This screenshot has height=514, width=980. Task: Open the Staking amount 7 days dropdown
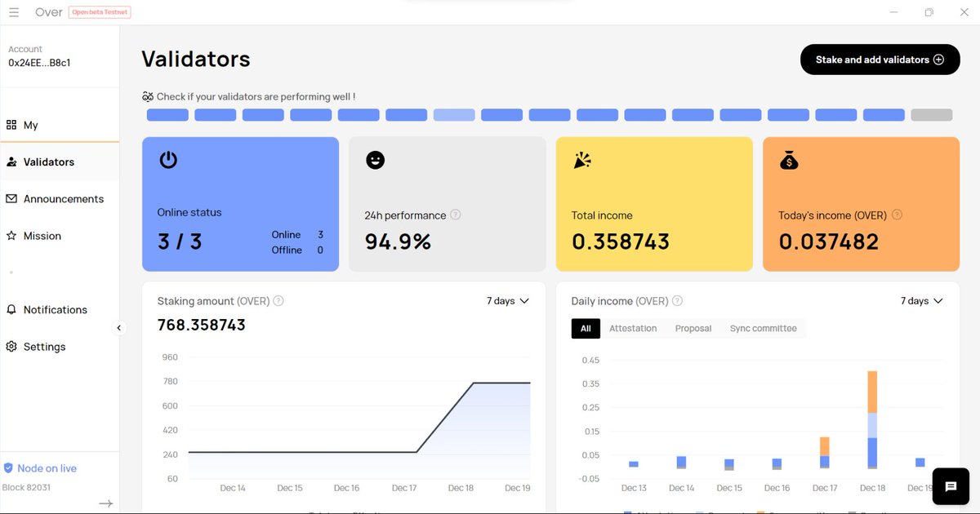508,301
